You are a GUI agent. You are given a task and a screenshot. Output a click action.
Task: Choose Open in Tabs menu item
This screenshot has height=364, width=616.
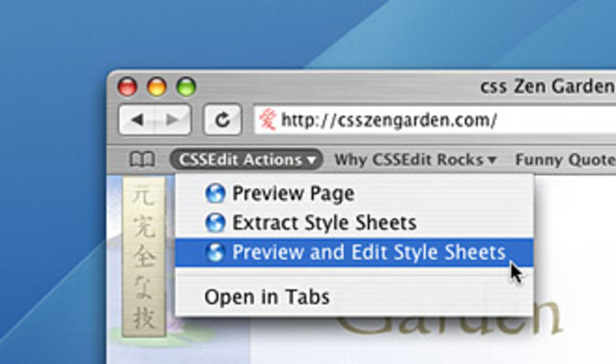pyautogui.click(x=267, y=297)
